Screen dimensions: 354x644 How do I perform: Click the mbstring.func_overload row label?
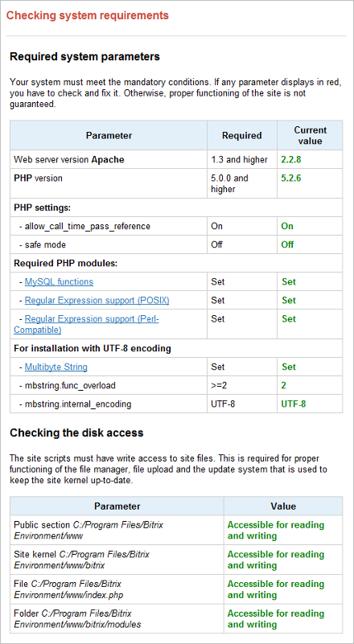[68, 385]
